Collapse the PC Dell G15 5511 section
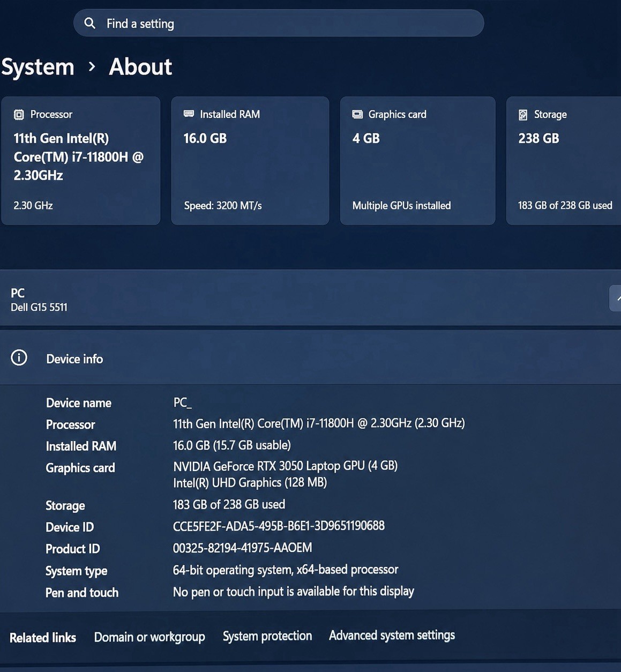Image resolution: width=621 pixels, height=672 pixels. [616, 298]
